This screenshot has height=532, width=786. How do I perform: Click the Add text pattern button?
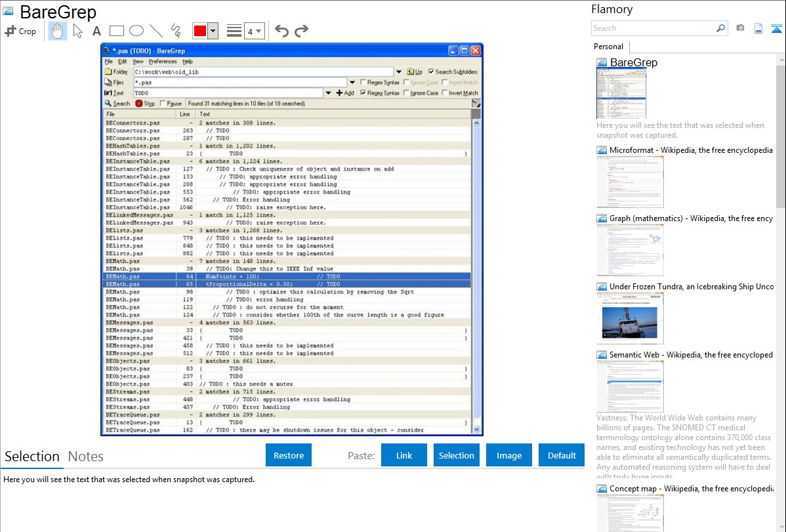[345, 92]
